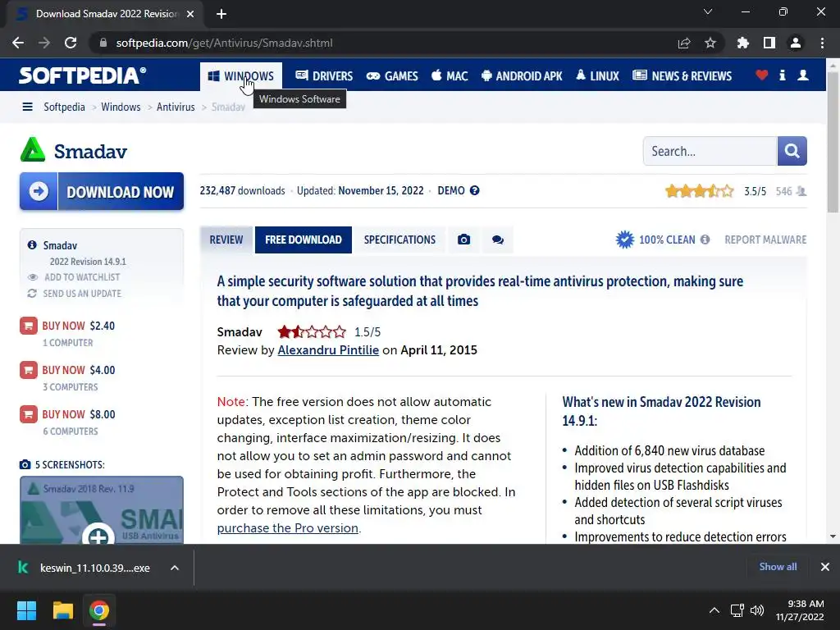Open the heart favorites icon in header
The height and width of the screenshot is (630, 840).
click(762, 75)
